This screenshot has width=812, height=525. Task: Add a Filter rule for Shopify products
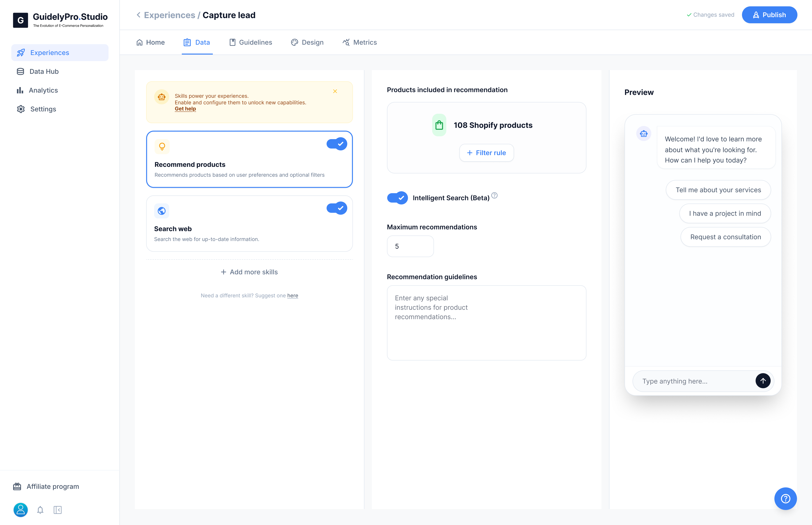click(x=486, y=153)
